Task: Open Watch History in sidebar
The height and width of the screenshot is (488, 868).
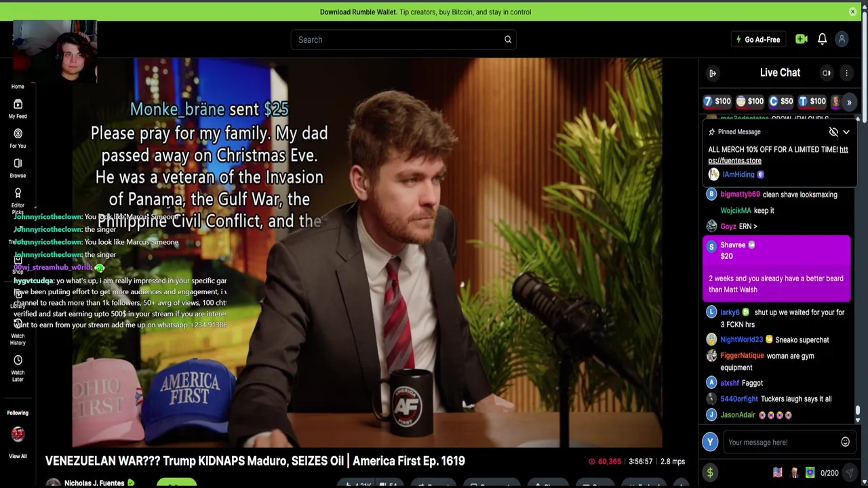Action: (x=18, y=332)
